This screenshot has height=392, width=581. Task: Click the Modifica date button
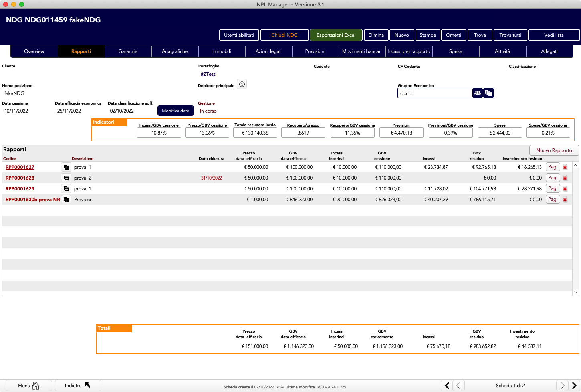point(176,111)
